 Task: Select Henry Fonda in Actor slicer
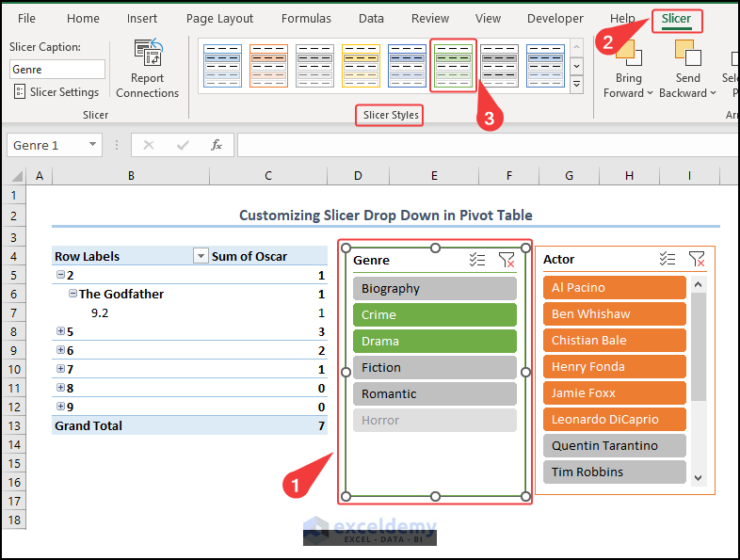(x=615, y=366)
